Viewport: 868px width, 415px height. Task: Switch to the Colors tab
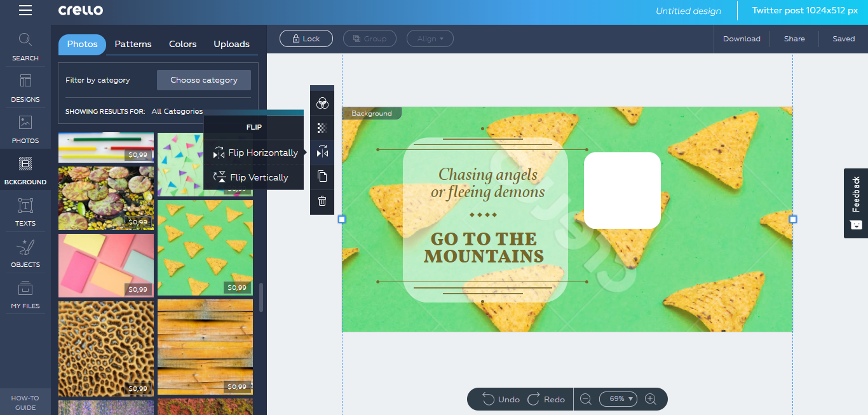[182, 44]
